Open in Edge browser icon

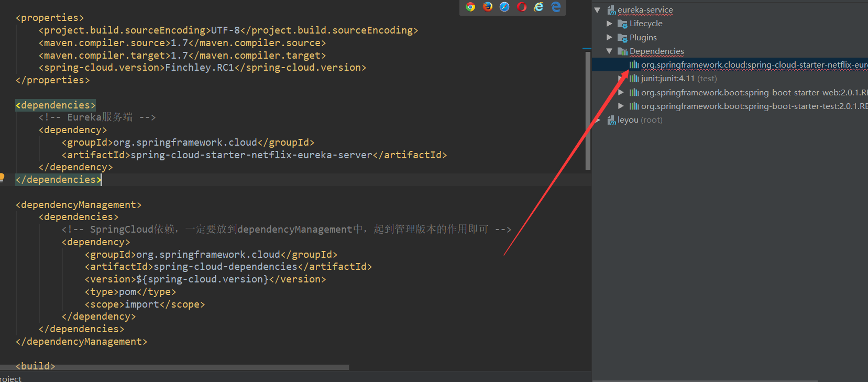[x=556, y=7]
